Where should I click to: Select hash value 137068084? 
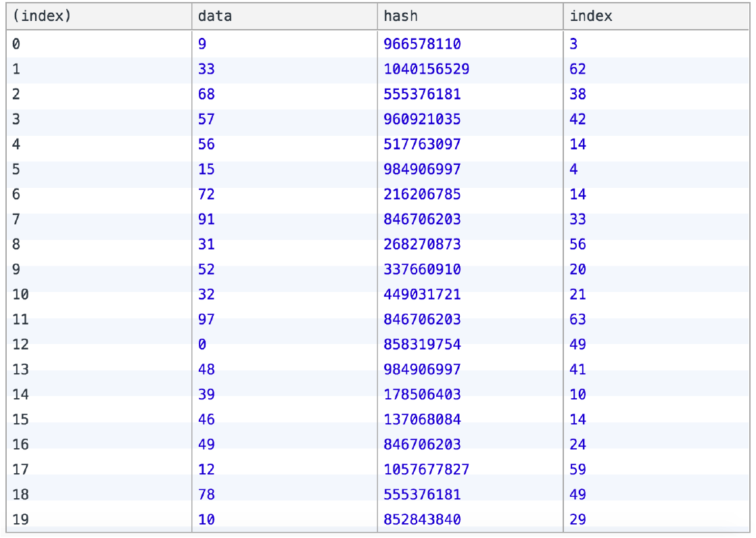pyautogui.click(x=423, y=420)
